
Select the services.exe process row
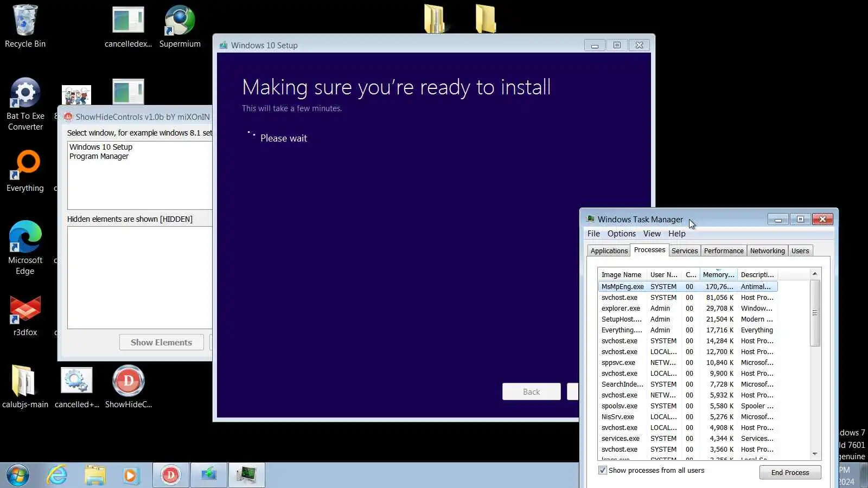[x=687, y=438]
